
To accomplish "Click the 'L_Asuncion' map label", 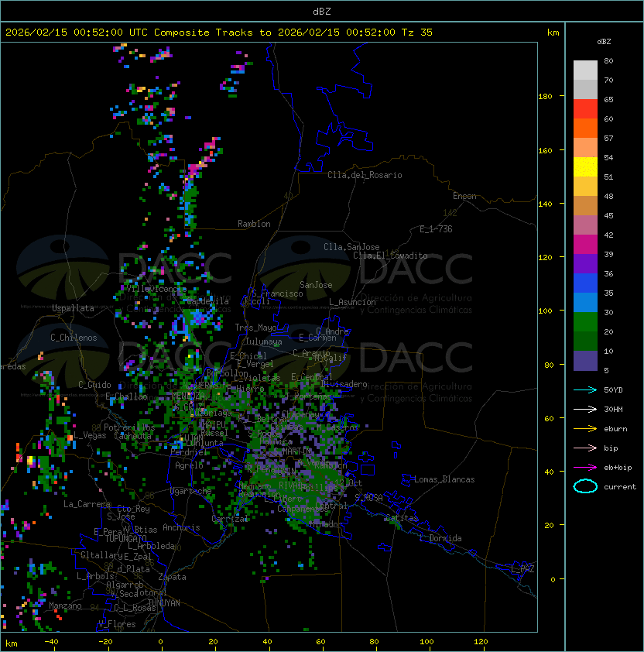I will [352, 302].
